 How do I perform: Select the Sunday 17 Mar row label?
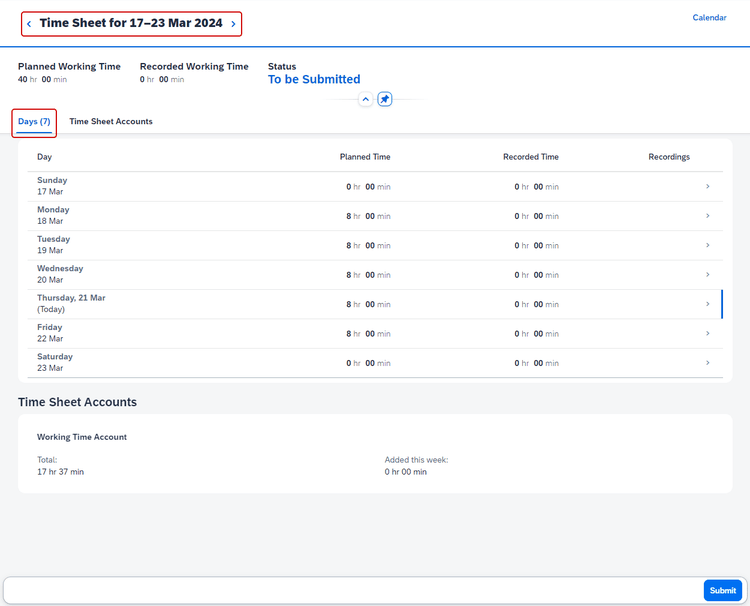[52, 186]
